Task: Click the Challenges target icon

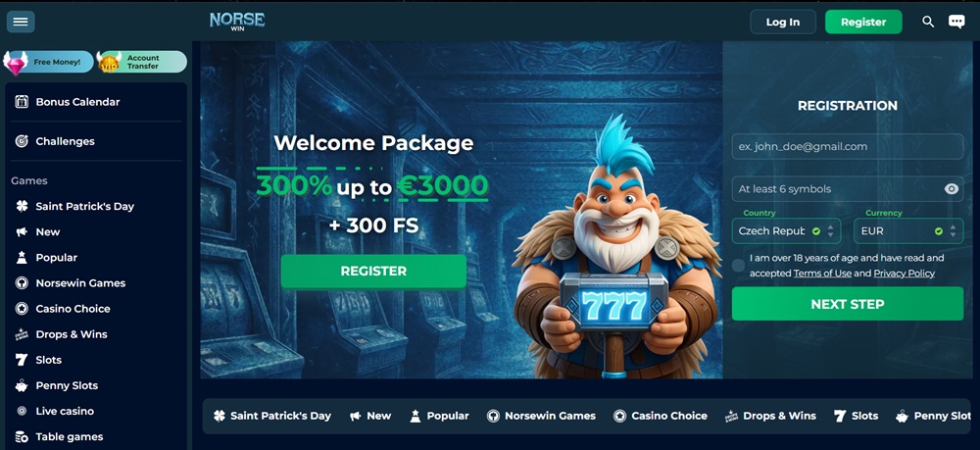Action: pyautogui.click(x=22, y=141)
